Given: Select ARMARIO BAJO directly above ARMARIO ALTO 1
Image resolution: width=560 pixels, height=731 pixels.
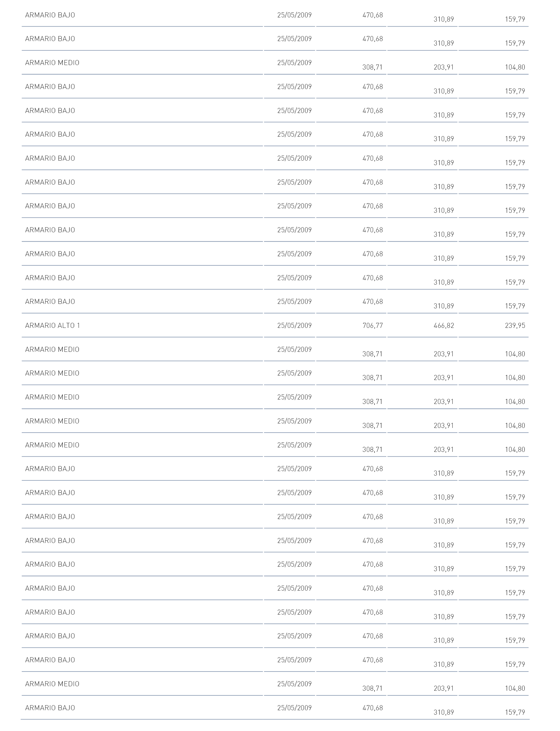Looking at the screenshot, I should (x=50, y=302).
